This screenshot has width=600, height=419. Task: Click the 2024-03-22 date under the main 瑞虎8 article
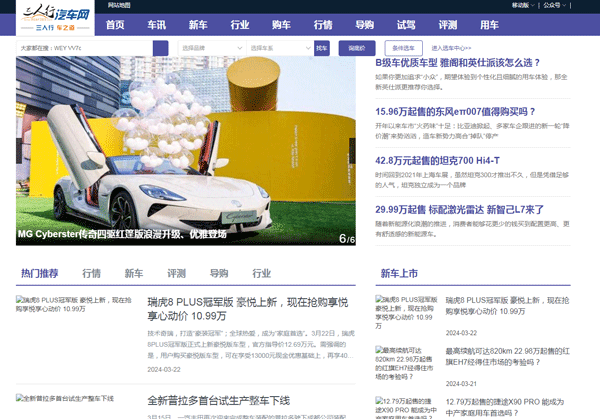tap(164, 370)
